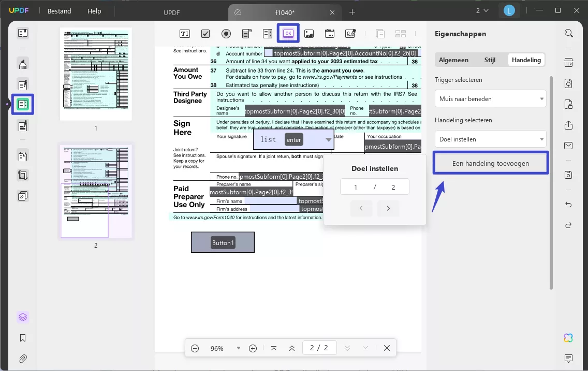Viewport: 588px width, 371px height.
Task: Select the Text Field tool
Action: (x=184, y=33)
